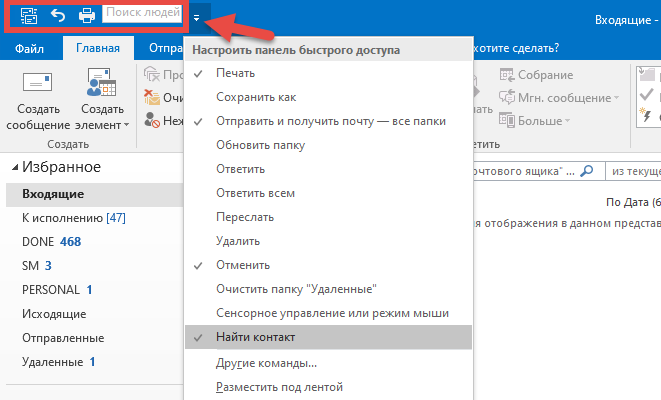Screen dimensions: 661x400
Task: Open the 'Больше' respond dropdown
Action: pyautogui.click(x=535, y=121)
